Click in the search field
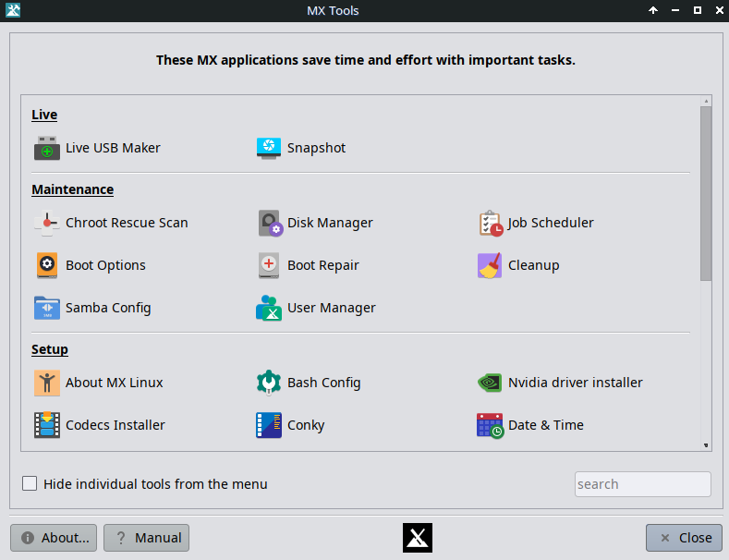The height and width of the screenshot is (560, 729). click(642, 484)
